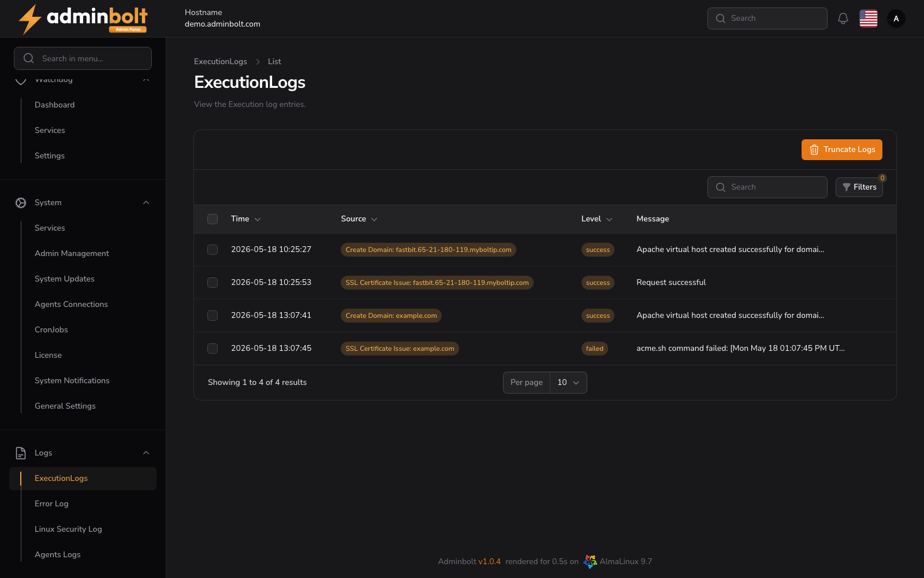Open Error Log page
The height and width of the screenshot is (578, 924).
point(51,504)
